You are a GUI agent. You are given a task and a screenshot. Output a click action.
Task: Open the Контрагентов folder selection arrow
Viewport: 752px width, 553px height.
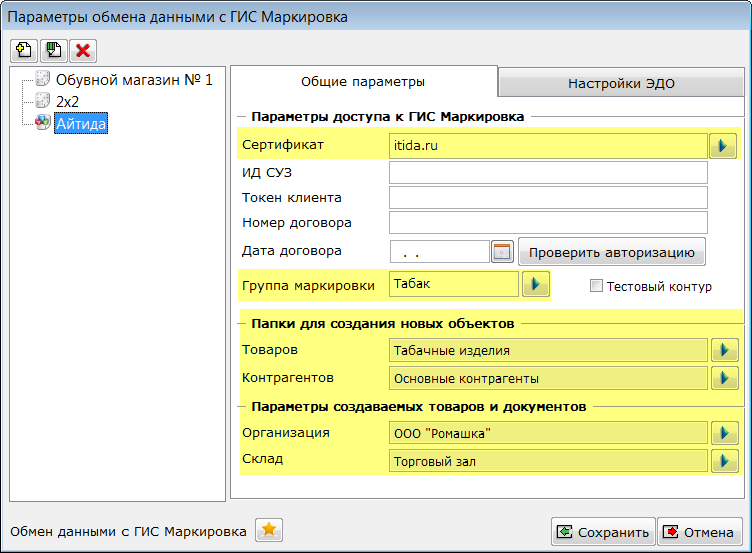(x=725, y=378)
